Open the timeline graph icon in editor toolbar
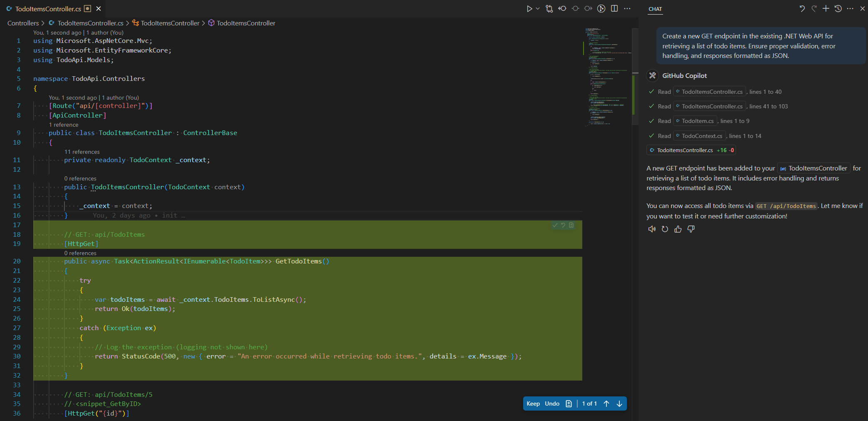 (x=601, y=8)
